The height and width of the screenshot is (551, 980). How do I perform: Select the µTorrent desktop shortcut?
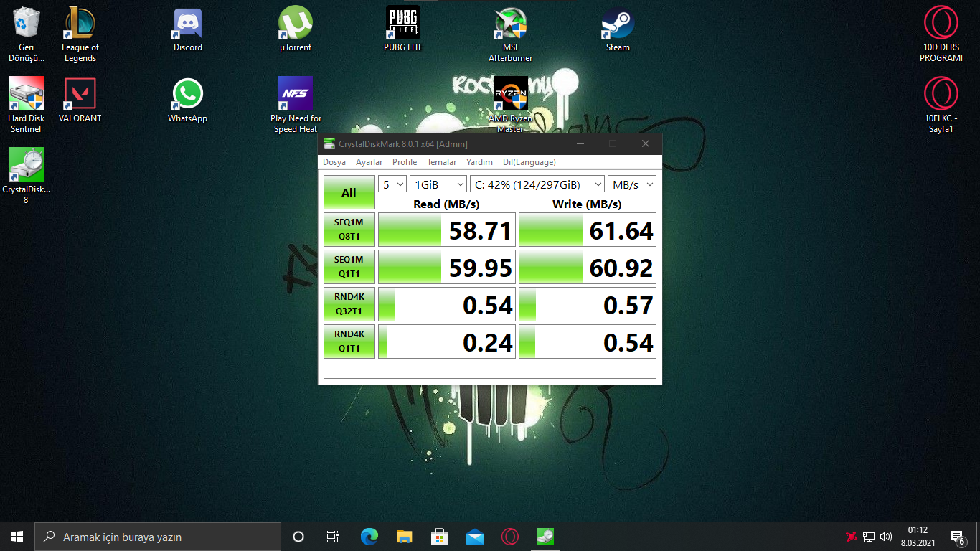point(296,29)
